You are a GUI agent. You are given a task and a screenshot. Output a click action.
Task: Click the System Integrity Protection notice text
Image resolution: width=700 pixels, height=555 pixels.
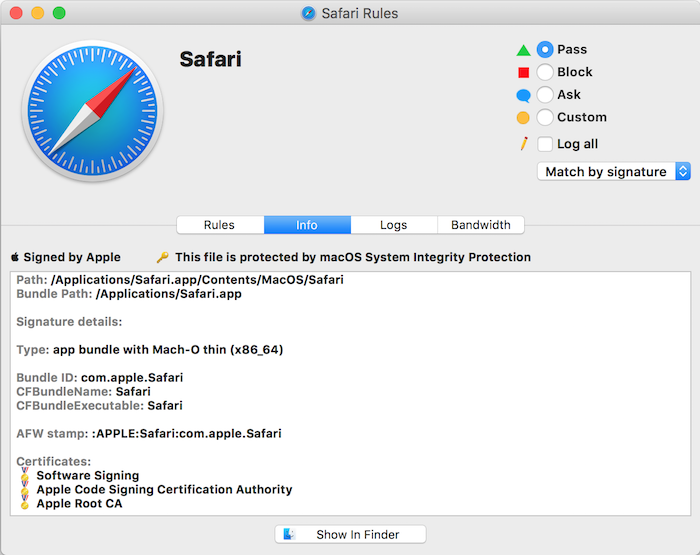pos(353,257)
